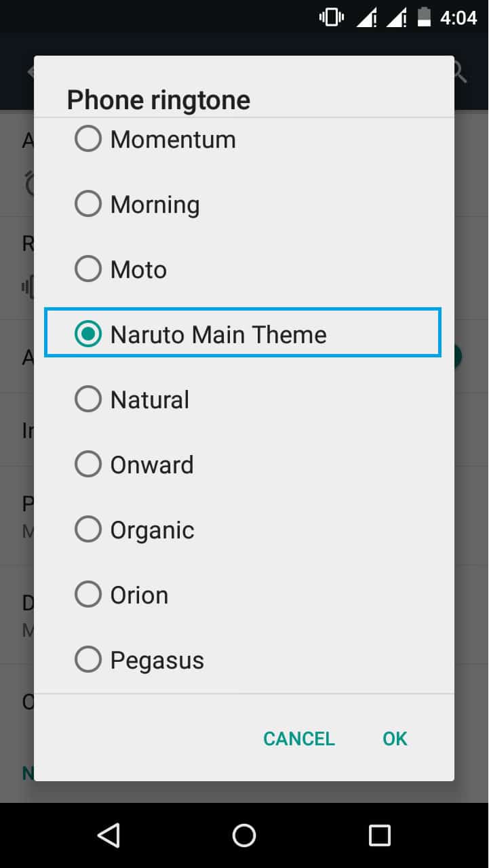The height and width of the screenshot is (868, 489).
Task: Tap the clock showing 4:04
Action: [x=458, y=18]
